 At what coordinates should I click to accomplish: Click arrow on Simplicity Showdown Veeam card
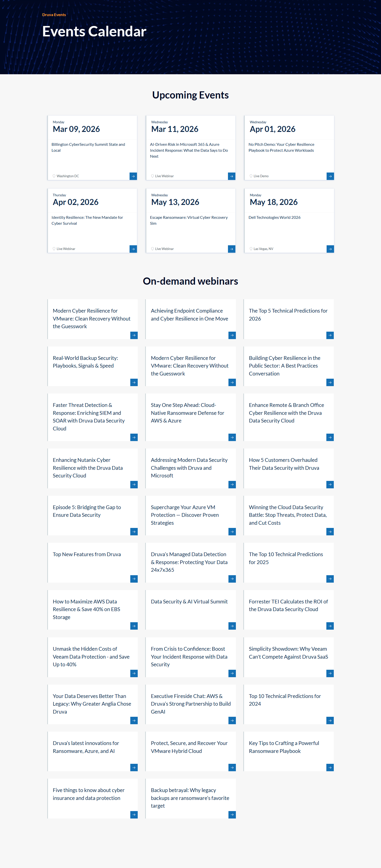tap(330, 673)
